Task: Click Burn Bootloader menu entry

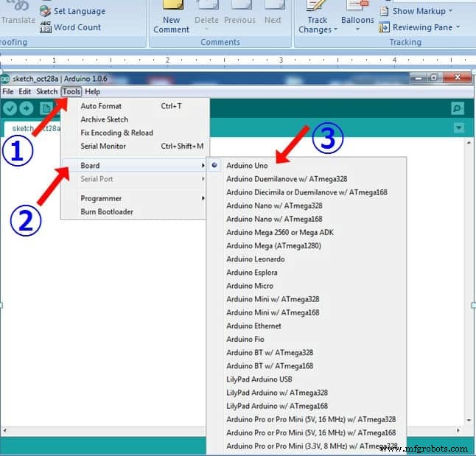Action: point(107,211)
